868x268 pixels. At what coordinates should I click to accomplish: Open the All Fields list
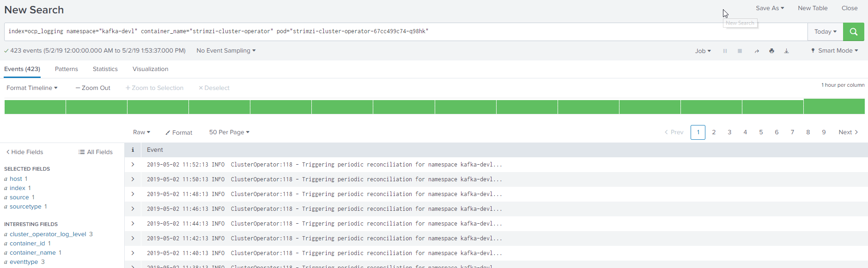(96, 152)
